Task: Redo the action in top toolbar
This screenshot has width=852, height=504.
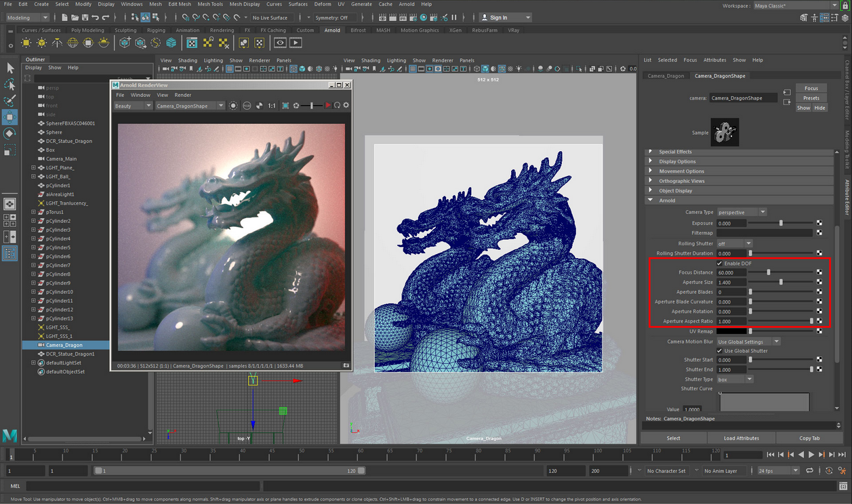Action: (x=105, y=18)
